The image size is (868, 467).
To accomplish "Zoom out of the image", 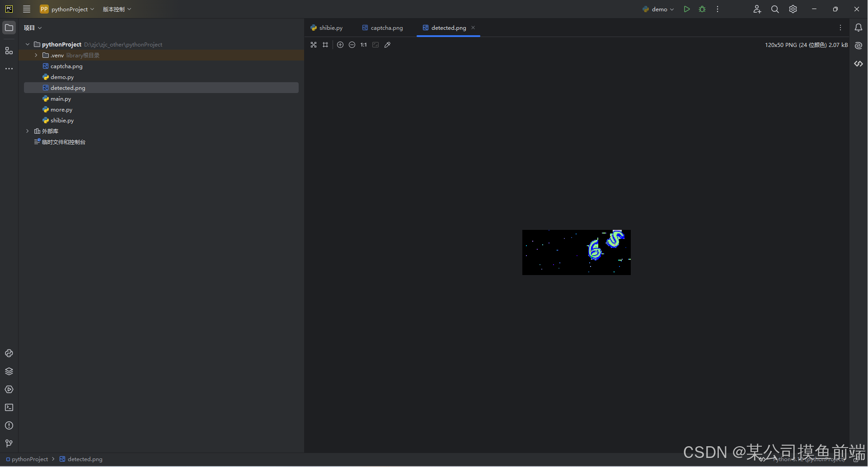I will click(x=352, y=45).
